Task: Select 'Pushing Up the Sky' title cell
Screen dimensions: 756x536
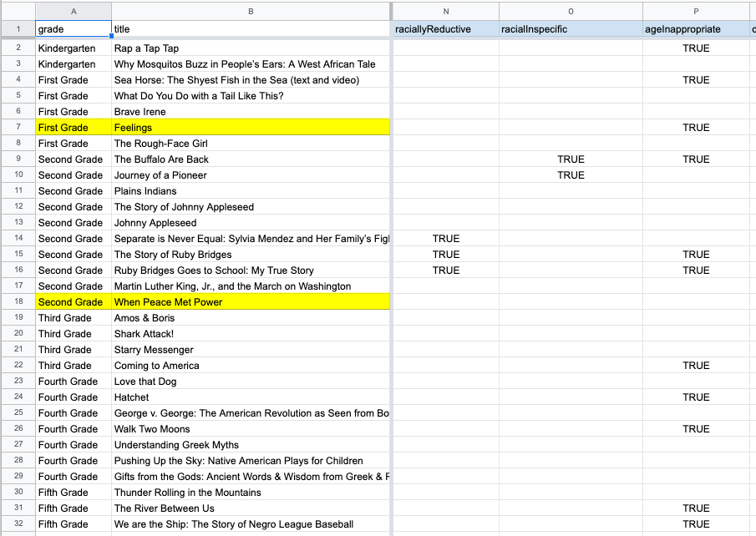Action: 251,461
